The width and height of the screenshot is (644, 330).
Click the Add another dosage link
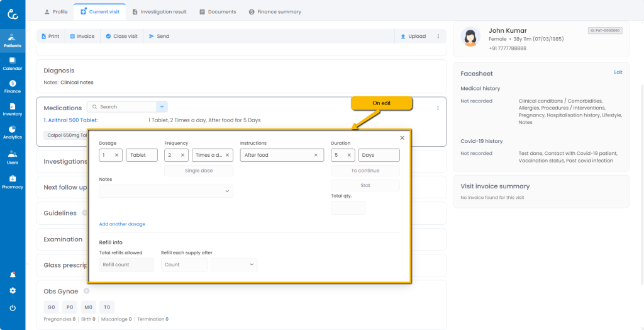pos(122,224)
